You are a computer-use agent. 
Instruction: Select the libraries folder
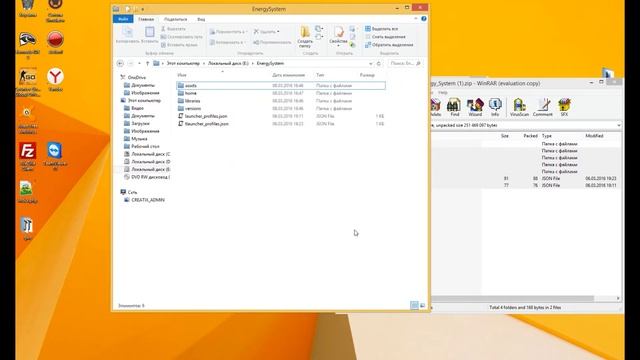tap(281, 101)
